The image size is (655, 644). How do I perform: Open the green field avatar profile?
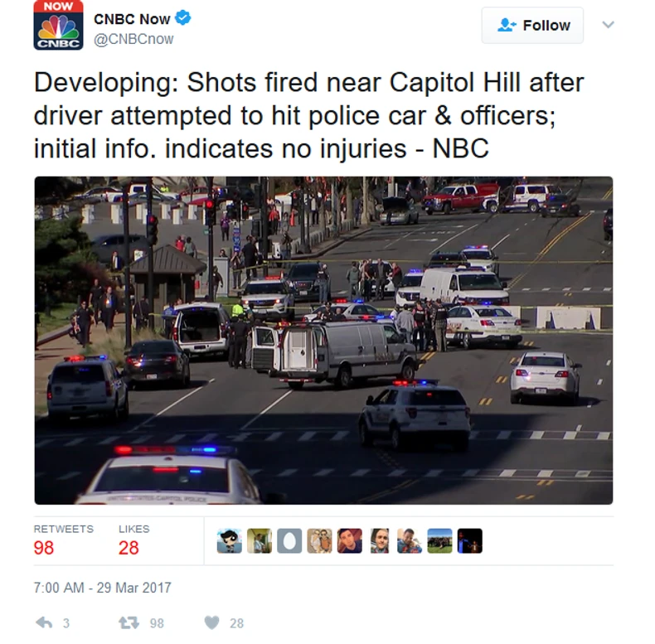439,541
